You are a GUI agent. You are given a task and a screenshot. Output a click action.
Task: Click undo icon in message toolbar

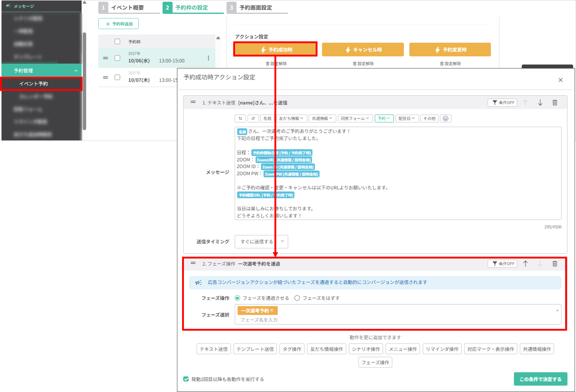click(240, 118)
